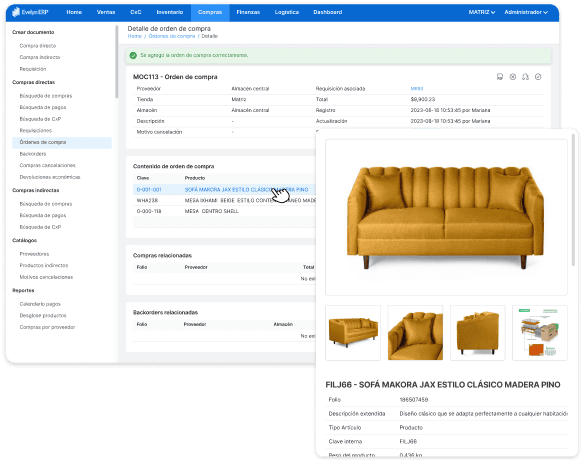This screenshot has width=583, height=462.
Task: Open Búsqueda de CxP under Compras indirectas
Action: pos(40,227)
